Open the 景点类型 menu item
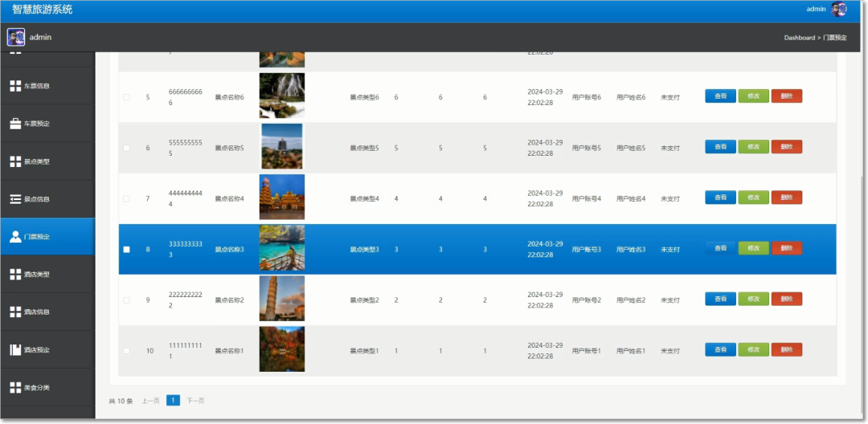The height and width of the screenshot is (424, 868). [47, 161]
